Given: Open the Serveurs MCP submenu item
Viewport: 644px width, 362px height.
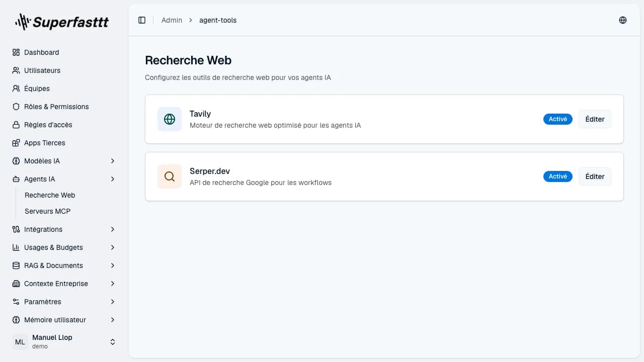Looking at the screenshot, I should coord(48,211).
